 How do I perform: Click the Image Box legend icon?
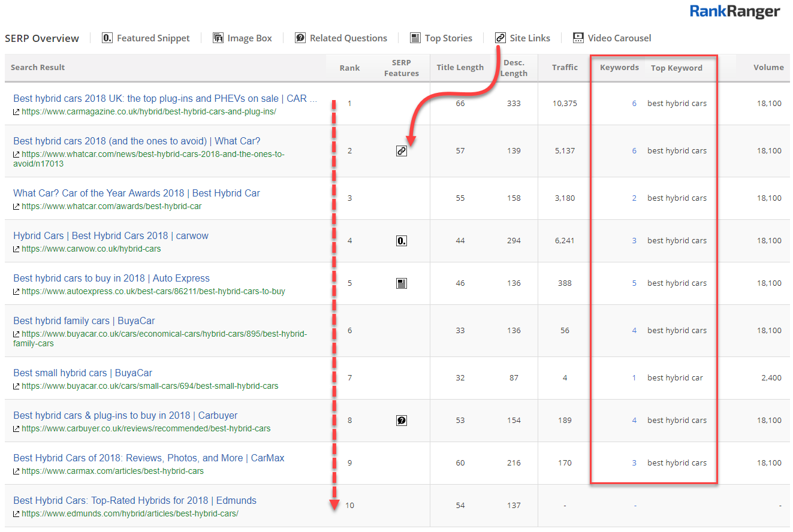218,38
